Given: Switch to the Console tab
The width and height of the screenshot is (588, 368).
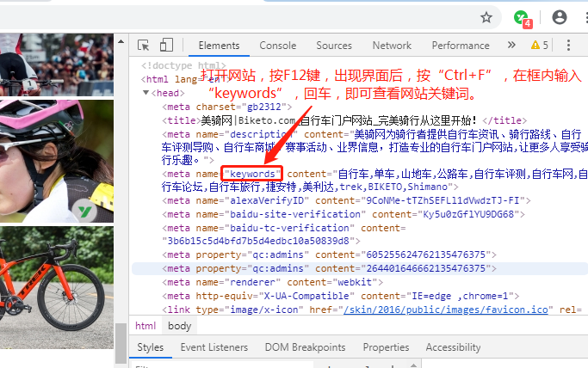Looking at the screenshot, I should click(278, 46).
